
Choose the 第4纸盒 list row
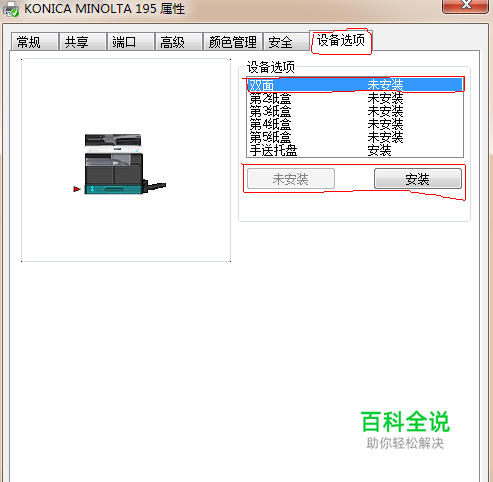355,124
